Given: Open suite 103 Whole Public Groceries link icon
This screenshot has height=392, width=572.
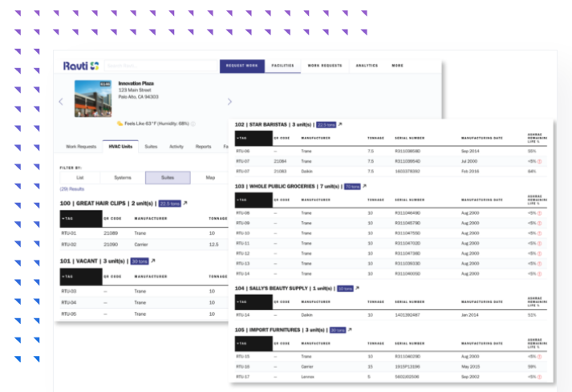Looking at the screenshot, I should [364, 186].
